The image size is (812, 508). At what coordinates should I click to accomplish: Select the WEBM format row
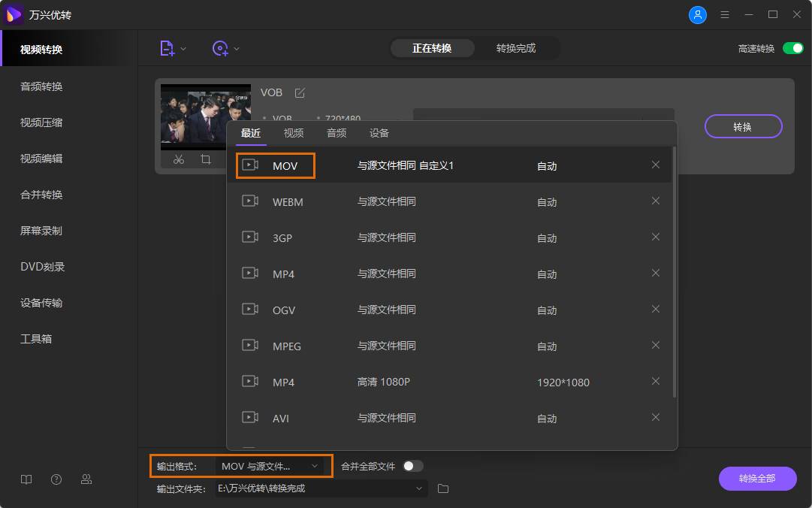point(449,201)
